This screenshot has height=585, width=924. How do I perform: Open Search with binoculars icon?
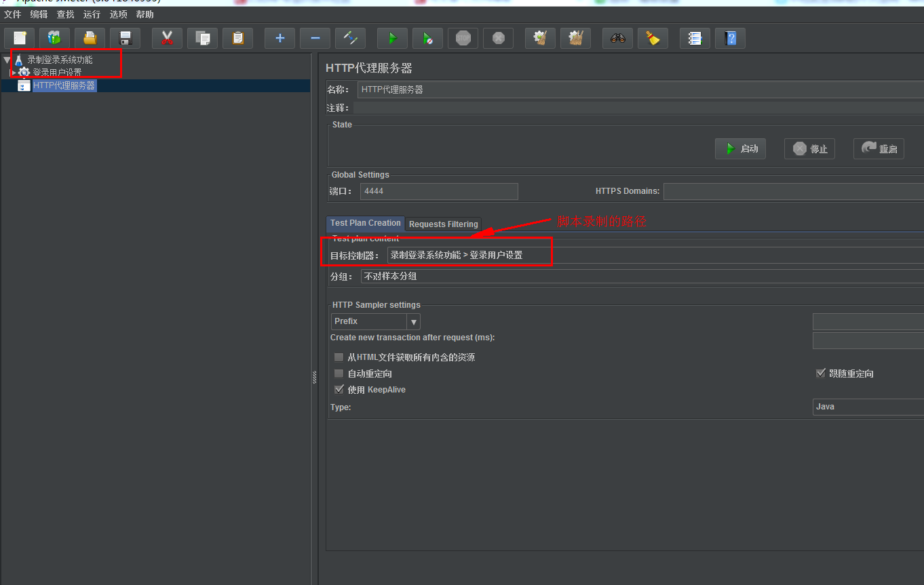pos(617,38)
